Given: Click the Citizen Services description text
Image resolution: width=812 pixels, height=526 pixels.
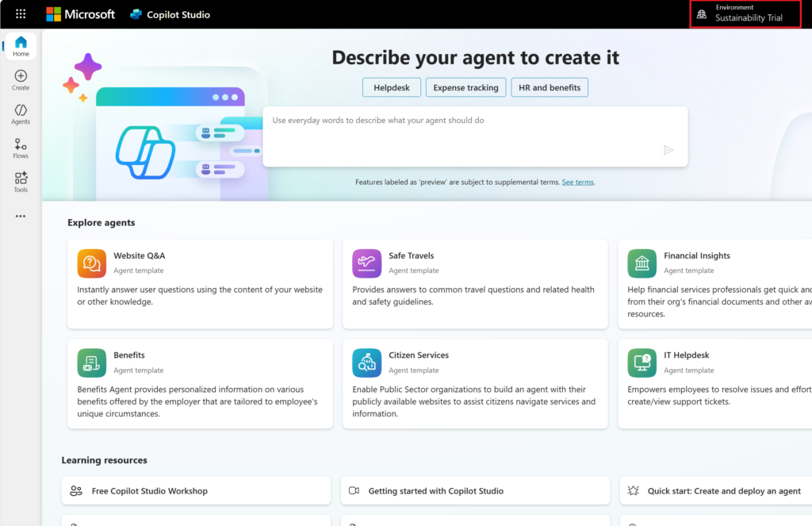Looking at the screenshot, I should pos(474,401).
